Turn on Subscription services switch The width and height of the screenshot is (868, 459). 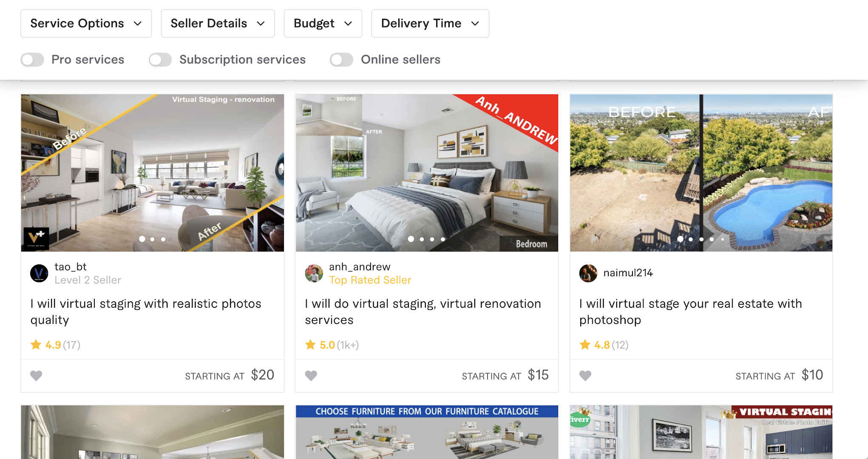pyautogui.click(x=160, y=59)
